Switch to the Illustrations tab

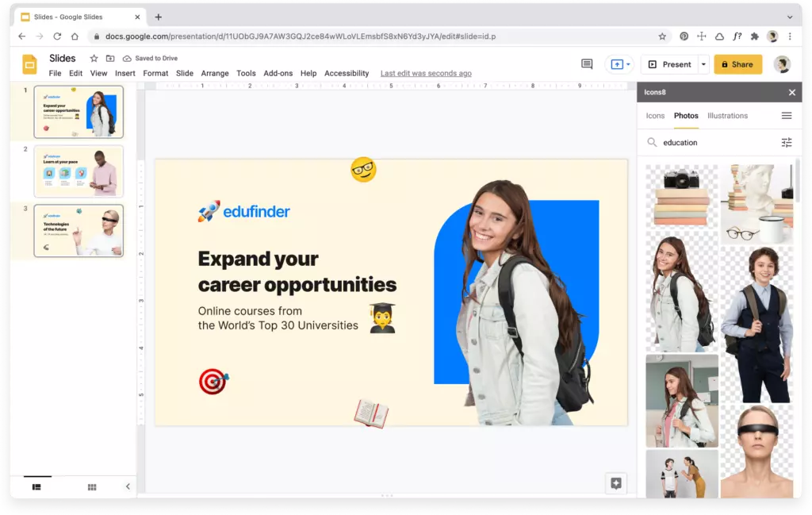tap(728, 116)
